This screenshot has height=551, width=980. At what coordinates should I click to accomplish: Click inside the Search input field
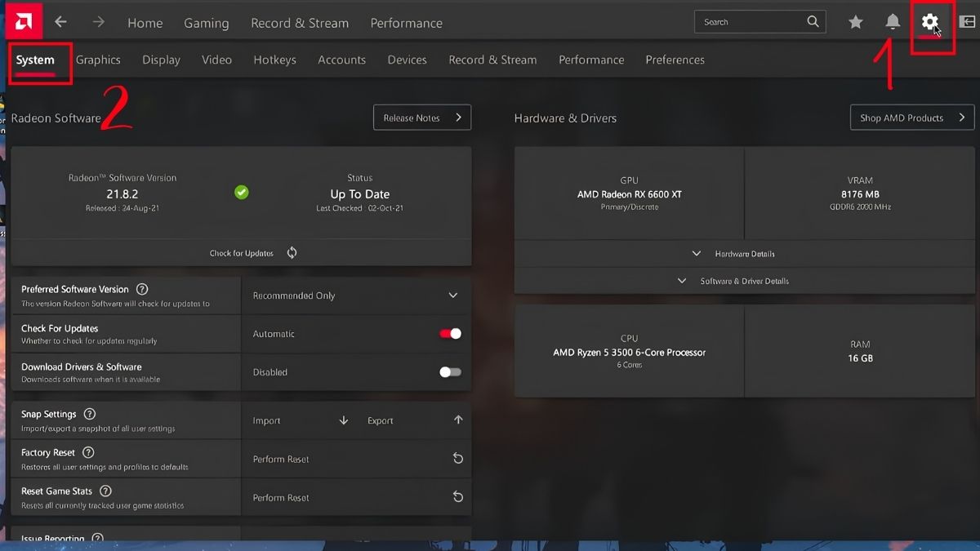point(751,22)
